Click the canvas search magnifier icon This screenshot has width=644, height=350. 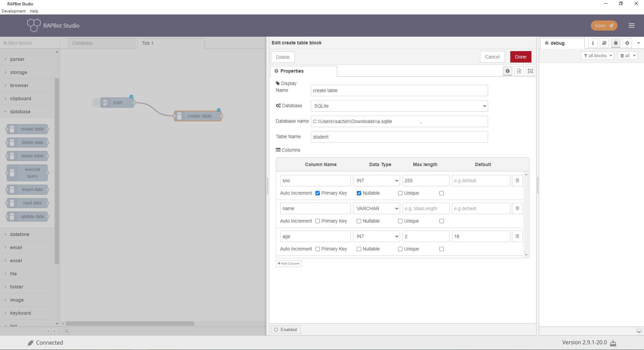[67, 331]
